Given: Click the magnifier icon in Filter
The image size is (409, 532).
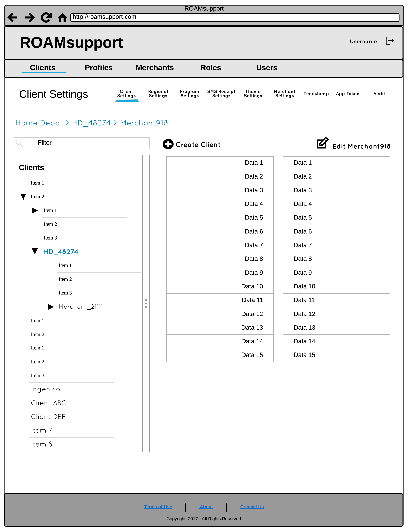Looking at the screenshot, I should tap(19, 143).
